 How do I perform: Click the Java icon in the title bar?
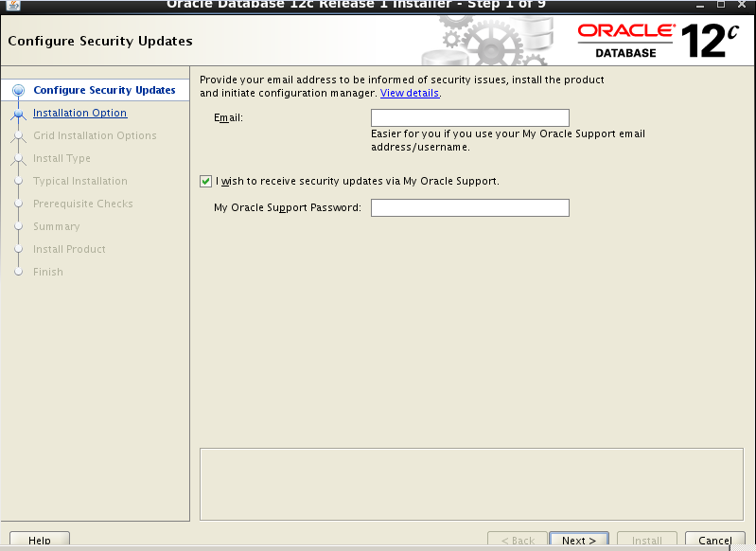pyautogui.click(x=12, y=5)
